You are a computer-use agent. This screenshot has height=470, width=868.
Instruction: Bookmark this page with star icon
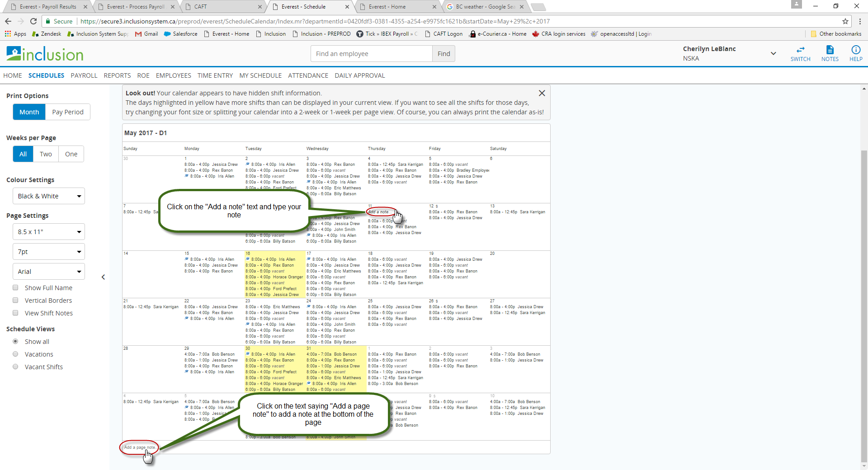(845, 21)
